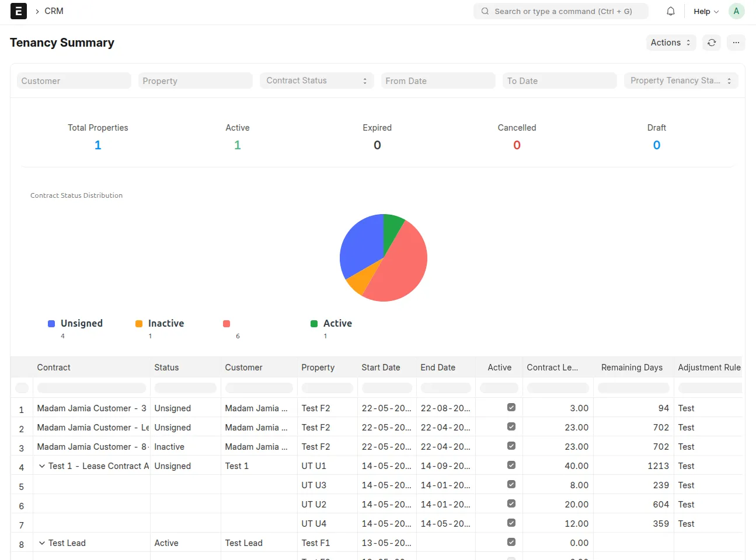
Task: Click the Inactive legend orange swatch
Action: coord(139,324)
